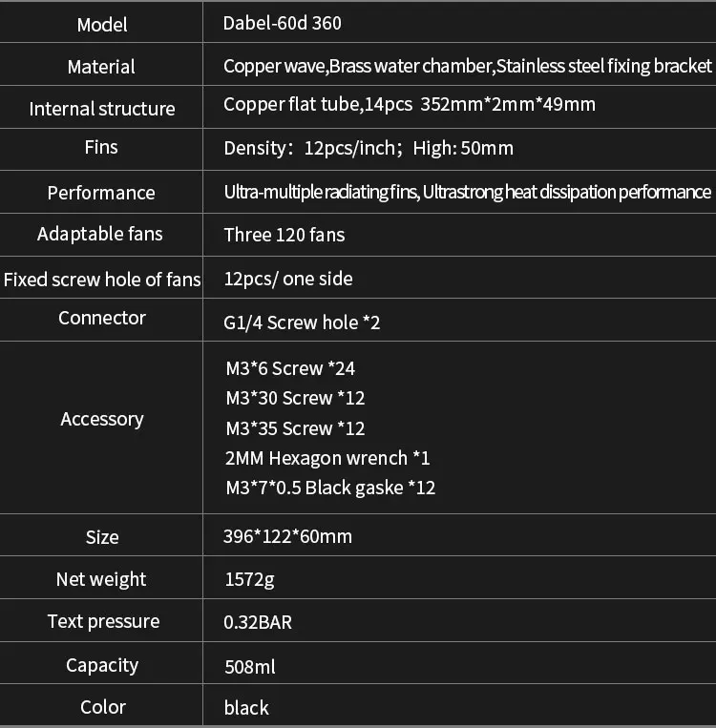716x728 pixels.
Task: Click the 0.32BAR pressure value
Action: (258, 623)
